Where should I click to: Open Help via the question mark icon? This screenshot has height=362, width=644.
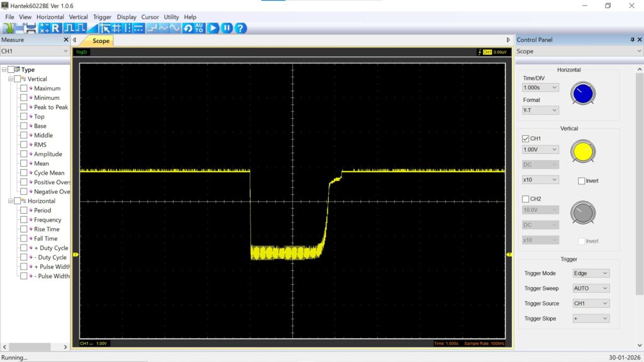(240, 28)
